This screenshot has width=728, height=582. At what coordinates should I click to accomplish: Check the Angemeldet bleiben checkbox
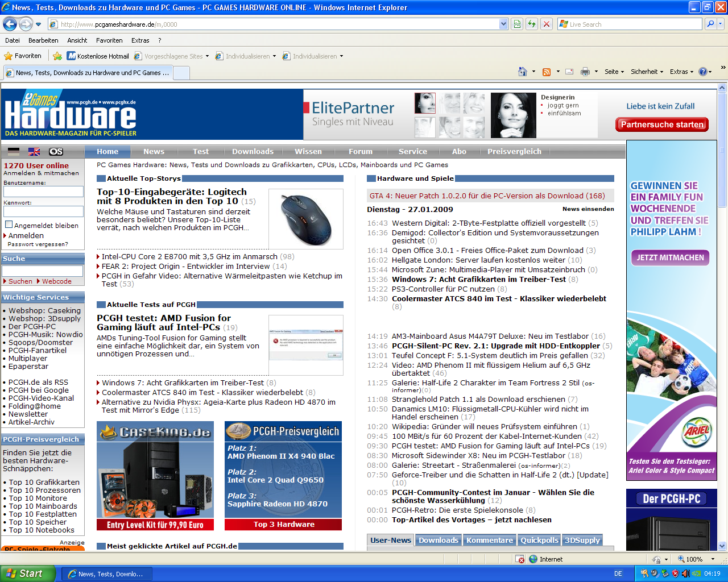9,225
